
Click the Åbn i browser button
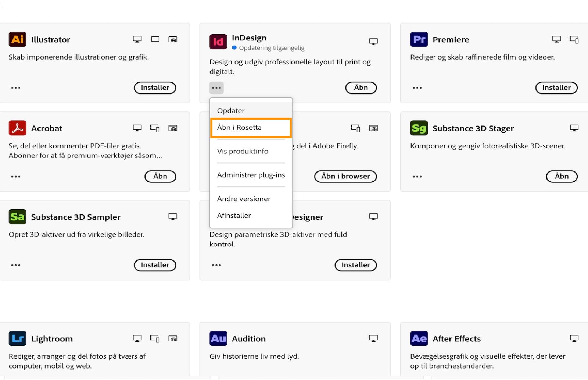point(345,176)
